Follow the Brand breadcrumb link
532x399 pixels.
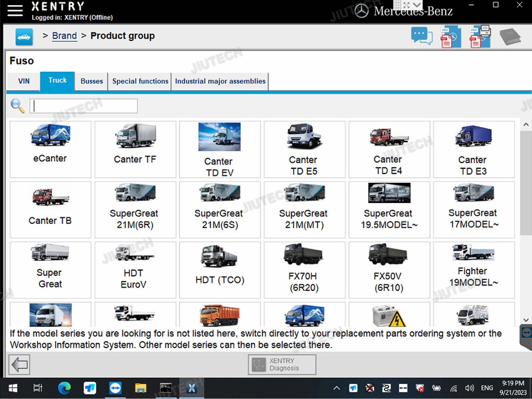64,36
